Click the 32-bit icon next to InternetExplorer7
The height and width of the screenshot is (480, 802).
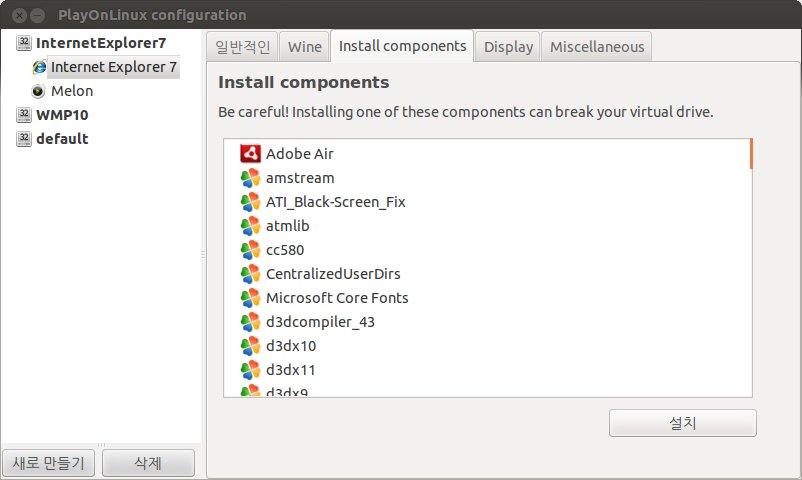(x=24, y=43)
